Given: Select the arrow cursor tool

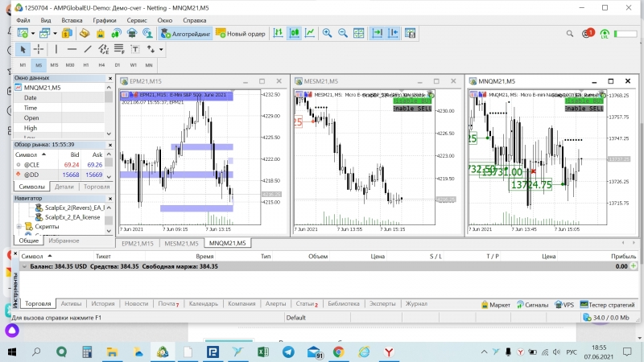Looking at the screenshot, I should [x=23, y=49].
